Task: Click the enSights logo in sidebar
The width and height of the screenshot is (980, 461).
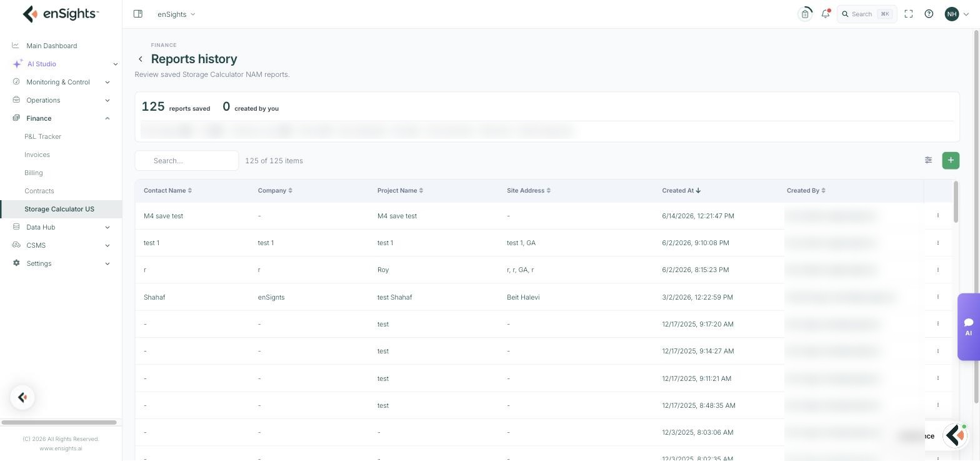Action: (61, 14)
